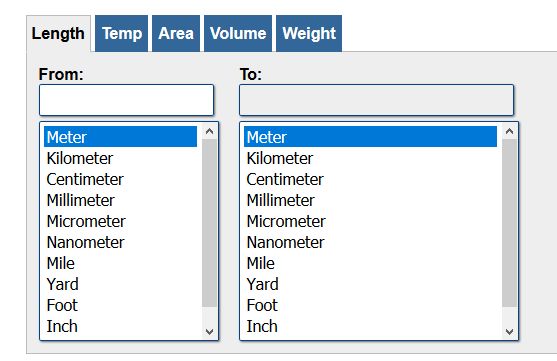Click the From list scrollbar thumb
The height and width of the screenshot is (361, 557).
pyautogui.click(x=210, y=223)
